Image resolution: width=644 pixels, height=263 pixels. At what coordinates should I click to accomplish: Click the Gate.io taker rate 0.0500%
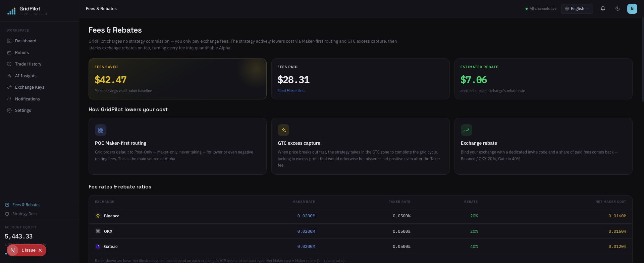tap(401, 247)
